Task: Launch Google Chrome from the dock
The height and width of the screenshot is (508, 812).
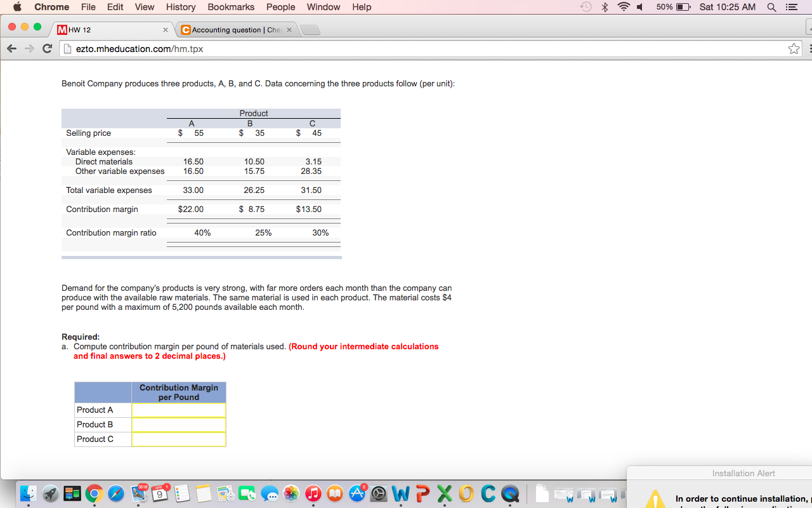Action: tap(94, 494)
